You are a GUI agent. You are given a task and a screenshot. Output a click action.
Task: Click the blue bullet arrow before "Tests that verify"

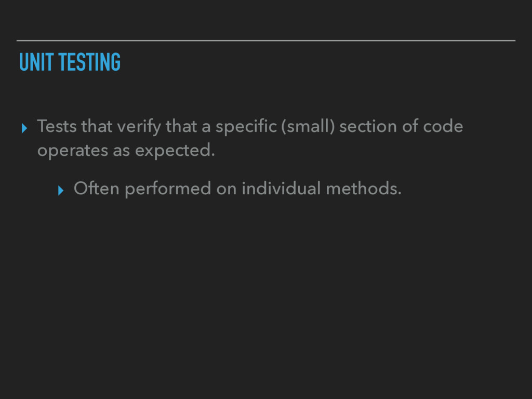click(24, 128)
